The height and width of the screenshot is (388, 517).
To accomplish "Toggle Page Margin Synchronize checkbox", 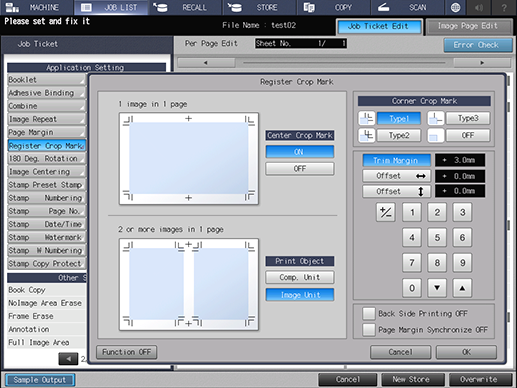I will [x=369, y=330].
